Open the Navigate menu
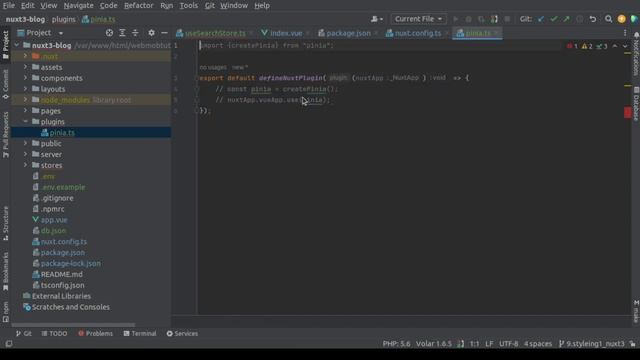 tap(78, 5)
